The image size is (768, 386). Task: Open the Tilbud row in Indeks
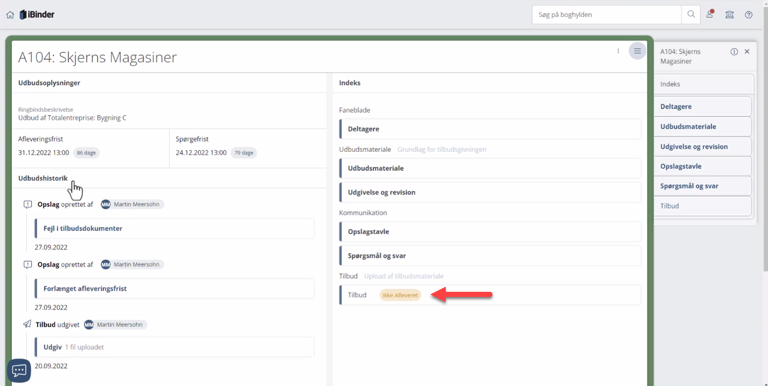(x=490, y=295)
